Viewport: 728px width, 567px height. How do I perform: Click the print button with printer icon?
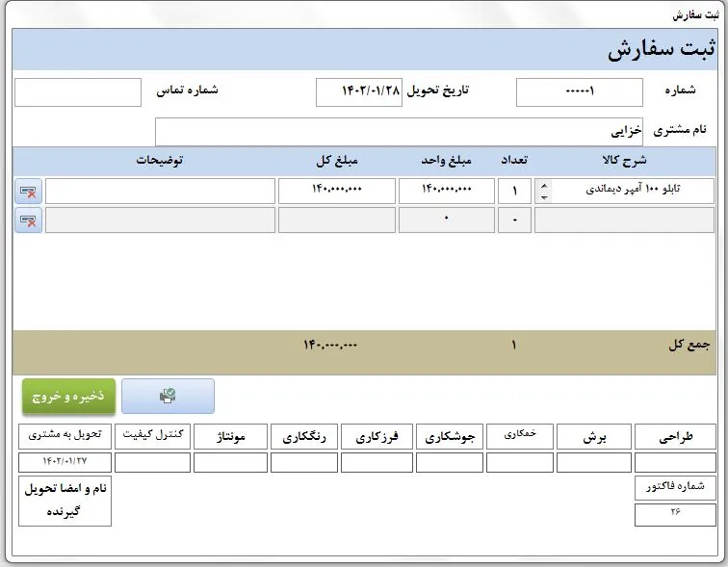pyautogui.click(x=168, y=396)
